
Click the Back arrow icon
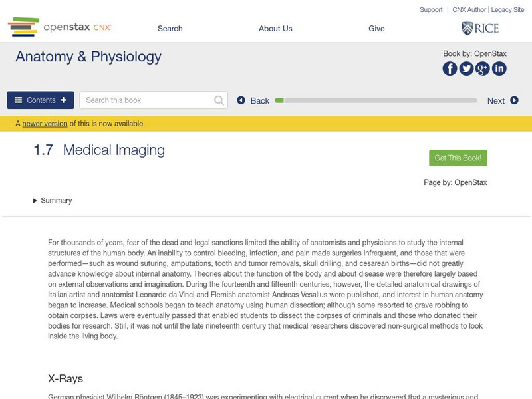click(241, 100)
